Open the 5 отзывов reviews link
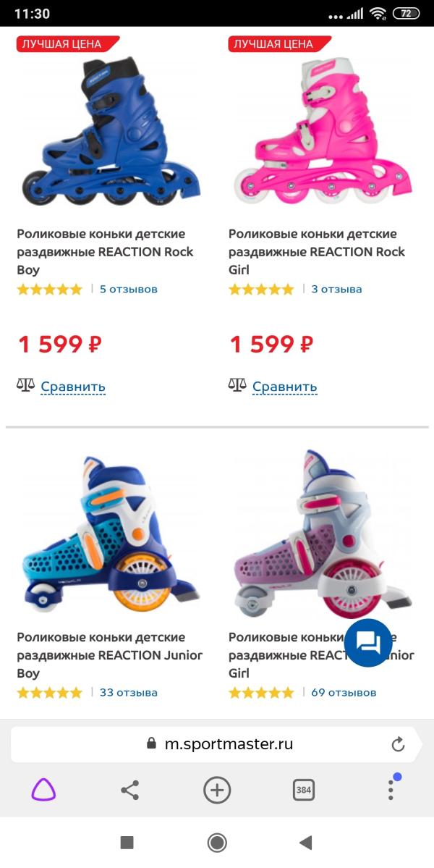This screenshot has height=868, width=434. (x=128, y=289)
